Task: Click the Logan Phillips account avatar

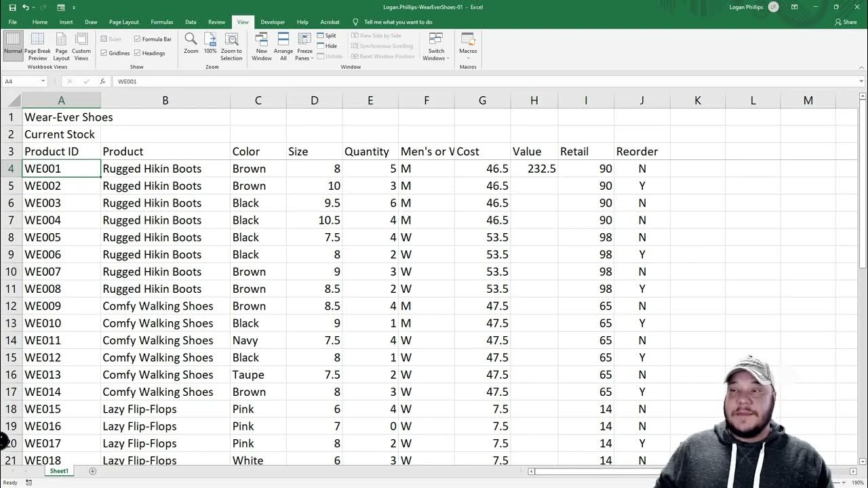Action: [x=774, y=7]
